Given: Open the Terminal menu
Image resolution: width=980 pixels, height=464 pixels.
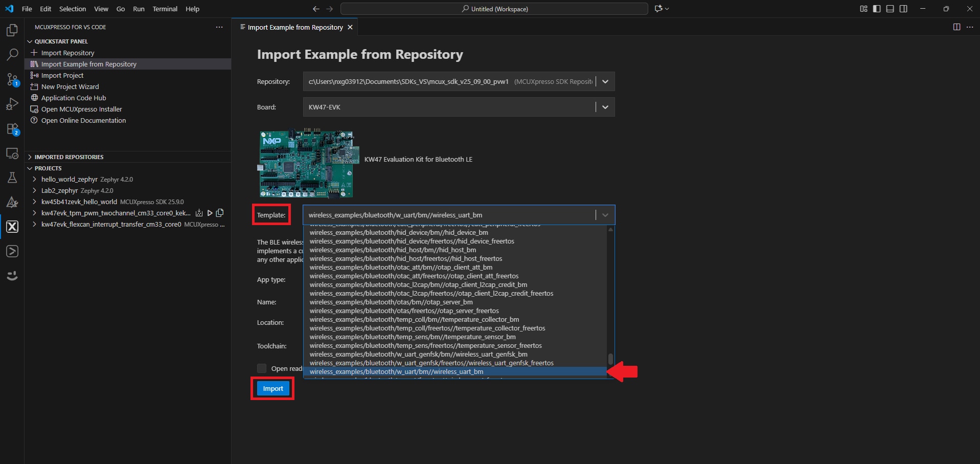Looking at the screenshot, I should 165,9.
